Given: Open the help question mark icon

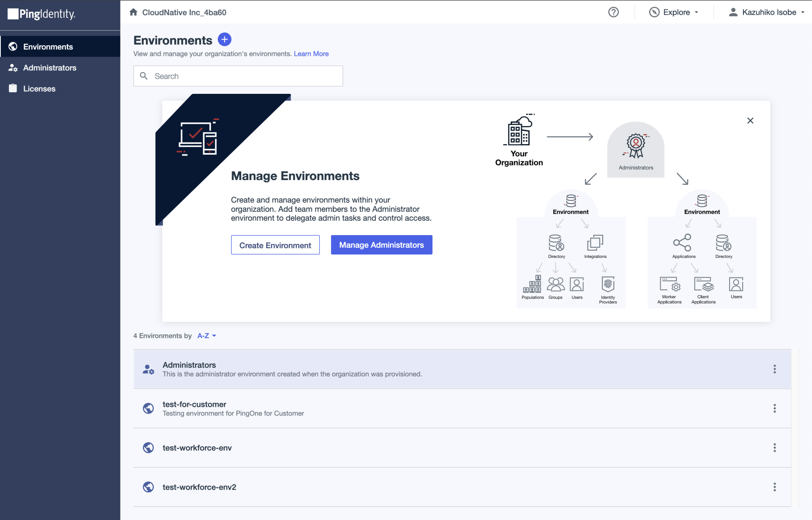Looking at the screenshot, I should pos(613,12).
